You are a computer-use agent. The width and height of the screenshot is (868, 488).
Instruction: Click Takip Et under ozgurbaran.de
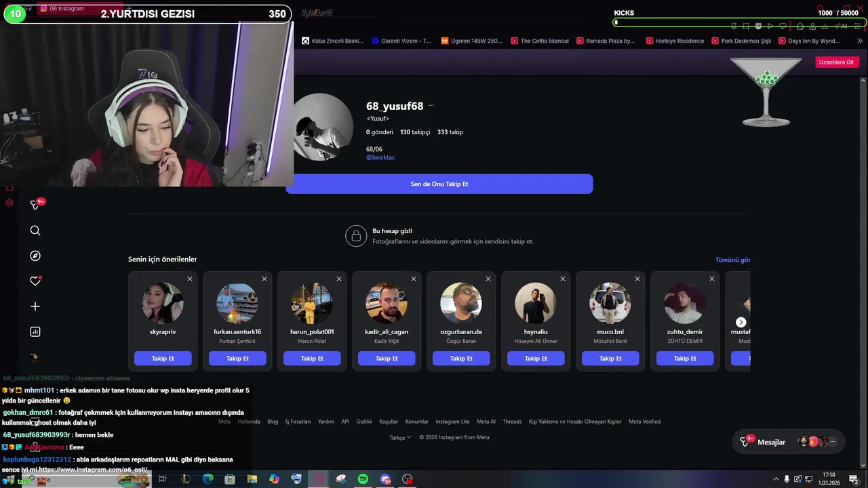pos(461,359)
